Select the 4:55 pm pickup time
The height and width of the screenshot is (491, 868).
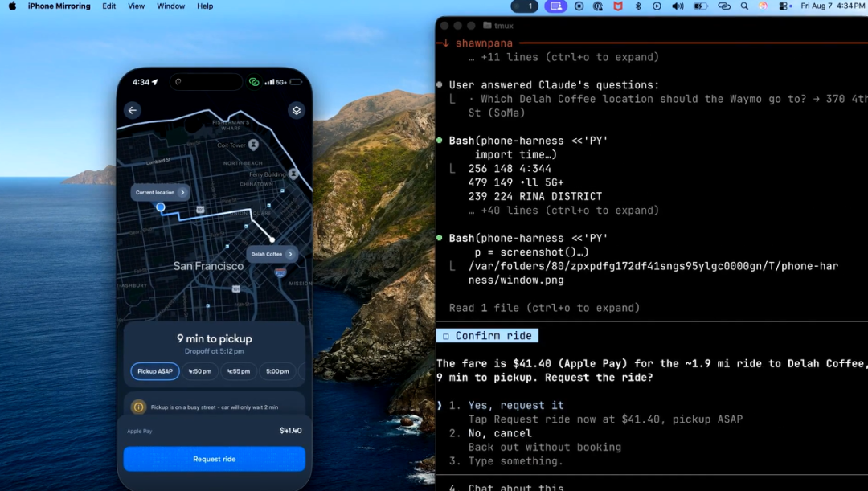tap(239, 371)
